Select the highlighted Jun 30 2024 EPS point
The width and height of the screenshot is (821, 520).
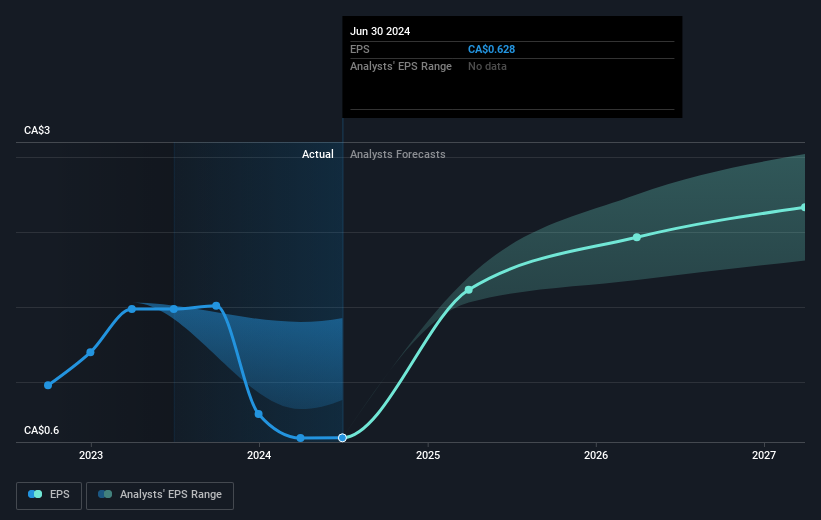tap(342, 438)
